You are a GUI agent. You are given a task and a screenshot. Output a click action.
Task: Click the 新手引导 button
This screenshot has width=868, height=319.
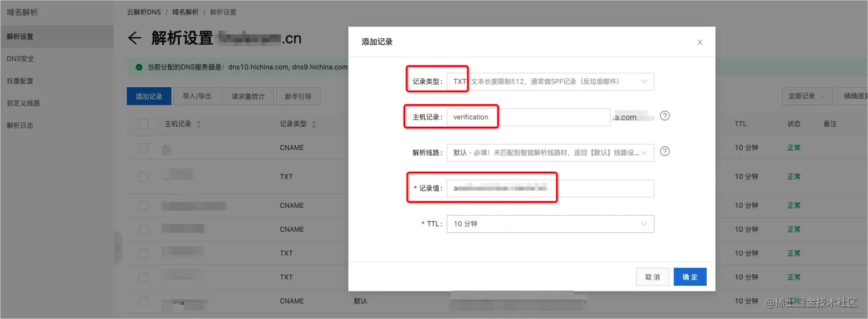[298, 96]
